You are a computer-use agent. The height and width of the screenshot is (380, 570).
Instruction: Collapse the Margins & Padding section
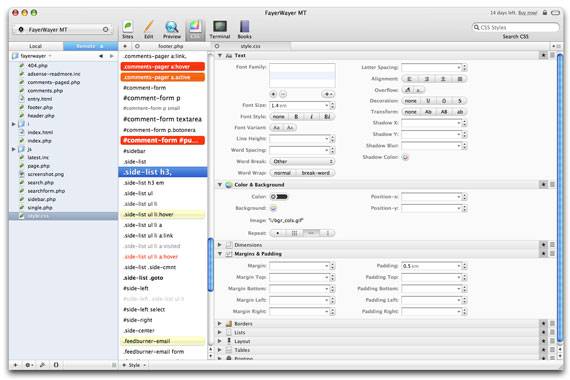220,254
